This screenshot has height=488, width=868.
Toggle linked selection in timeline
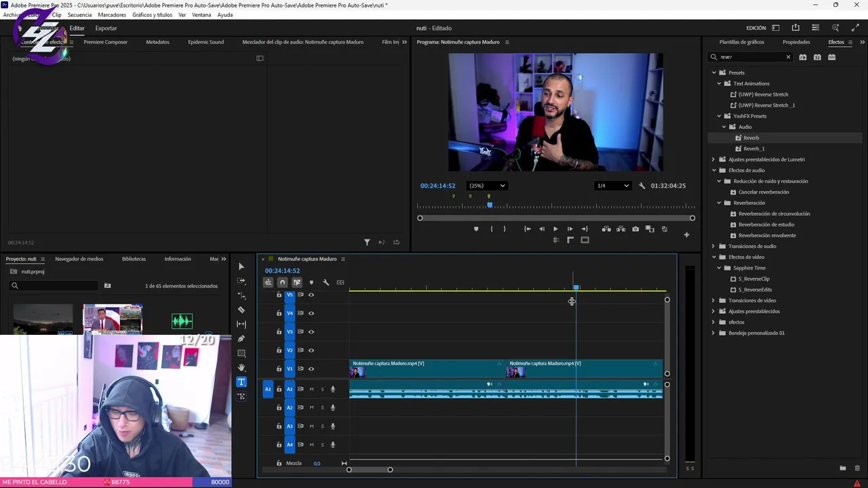click(x=297, y=283)
